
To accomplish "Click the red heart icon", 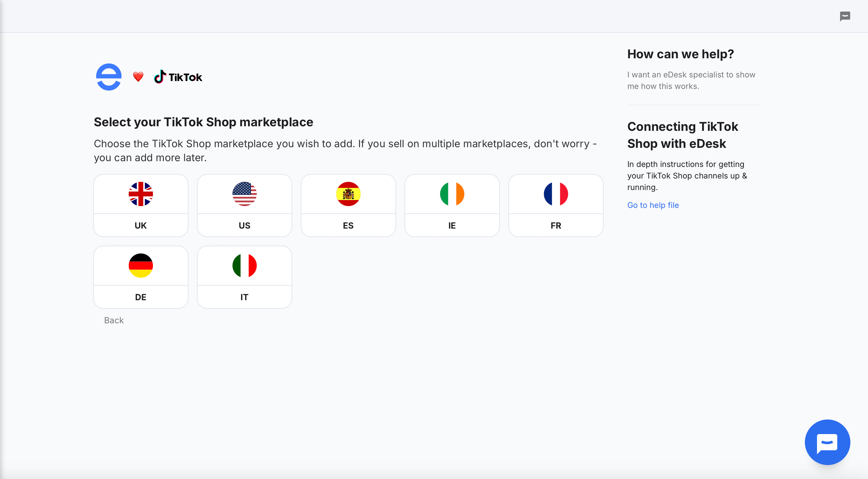I will [138, 77].
